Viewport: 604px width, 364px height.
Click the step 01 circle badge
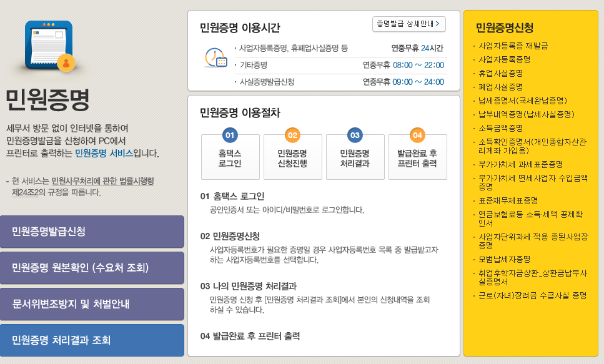[230, 135]
